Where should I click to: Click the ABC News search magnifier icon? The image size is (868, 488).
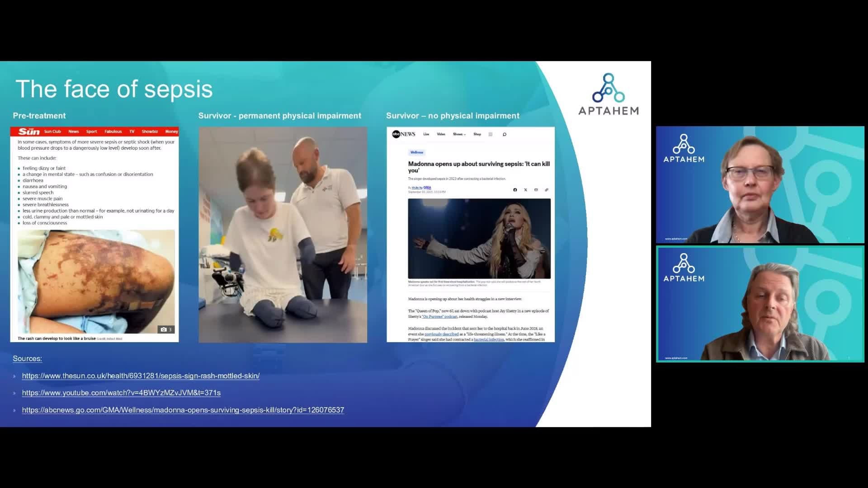coord(505,134)
